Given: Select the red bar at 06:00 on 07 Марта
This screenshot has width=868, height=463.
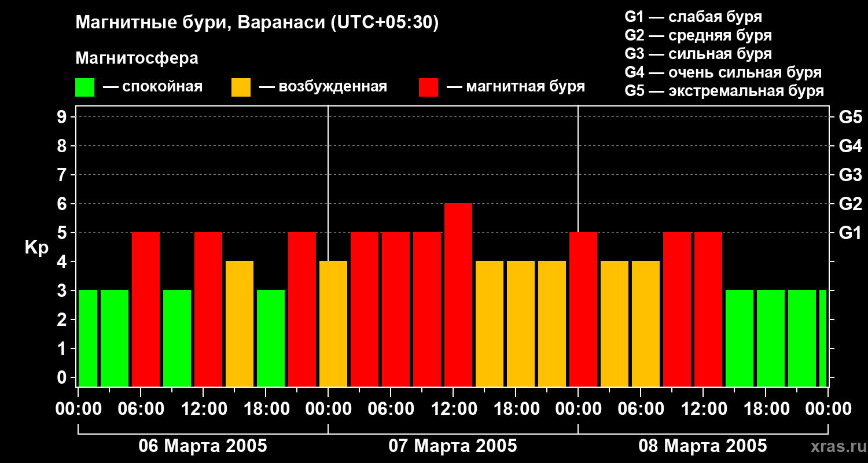Looking at the screenshot, I should coord(396,310).
